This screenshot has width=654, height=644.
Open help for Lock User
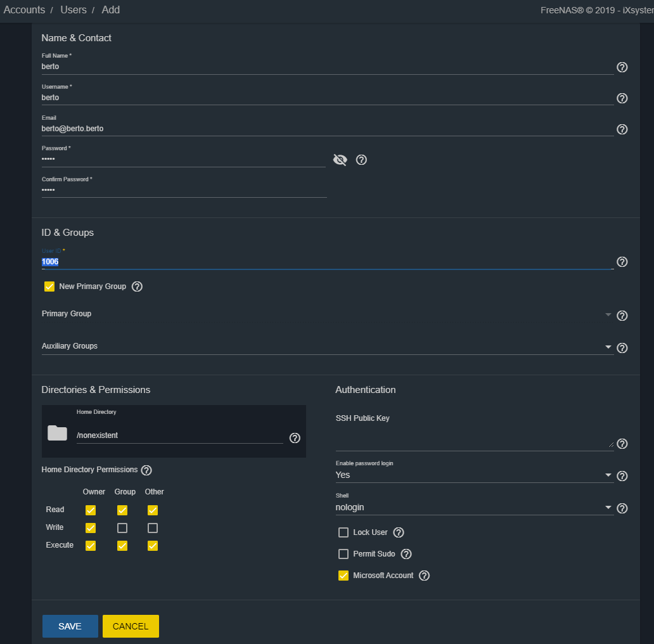399,532
